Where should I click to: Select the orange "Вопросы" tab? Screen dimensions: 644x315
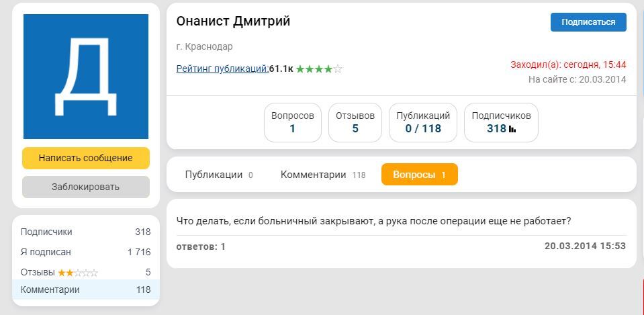click(419, 175)
